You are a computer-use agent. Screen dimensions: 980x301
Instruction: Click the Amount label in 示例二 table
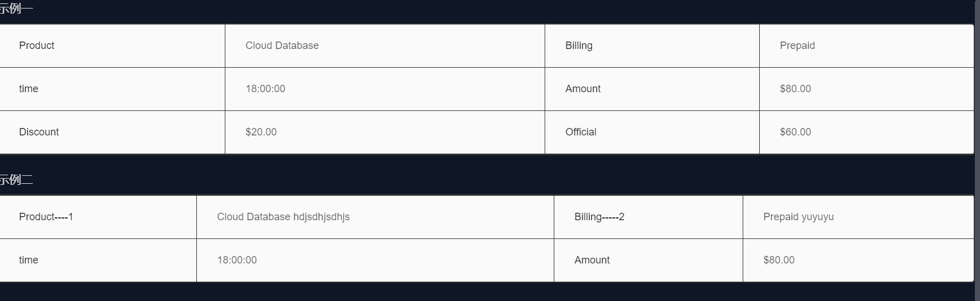[592, 260]
